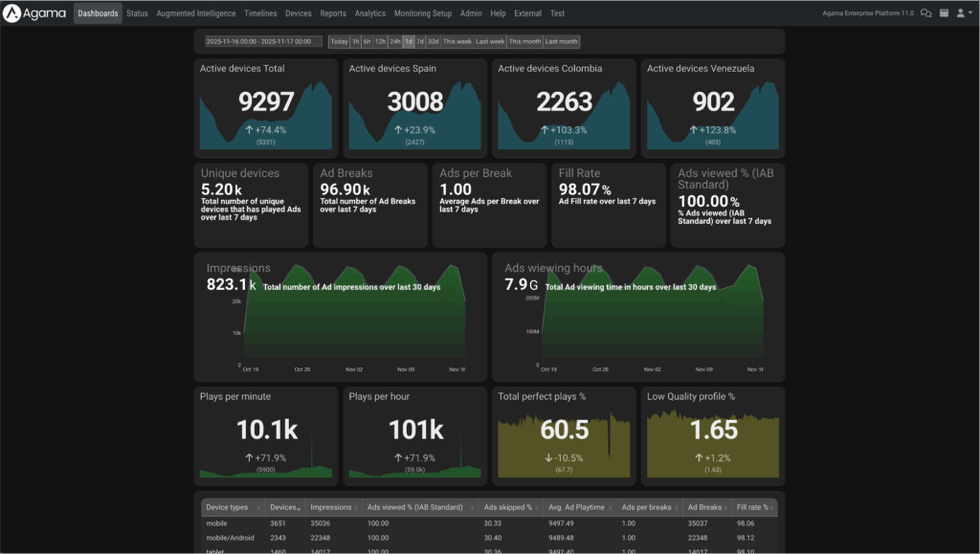Select the 1h time range
The height and width of the screenshot is (554, 980).
[x=356, y=42]
